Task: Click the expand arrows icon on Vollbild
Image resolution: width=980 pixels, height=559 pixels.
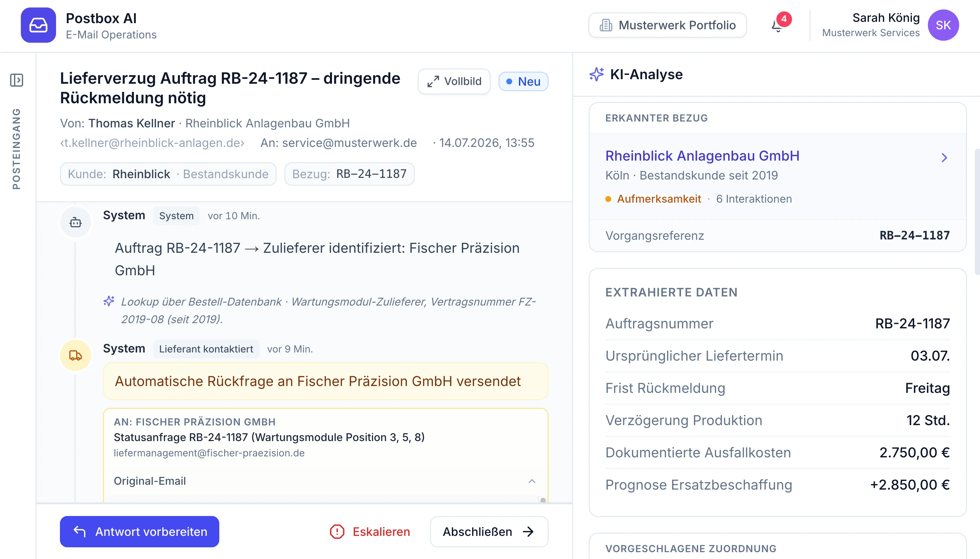Action: pos(433,81)
